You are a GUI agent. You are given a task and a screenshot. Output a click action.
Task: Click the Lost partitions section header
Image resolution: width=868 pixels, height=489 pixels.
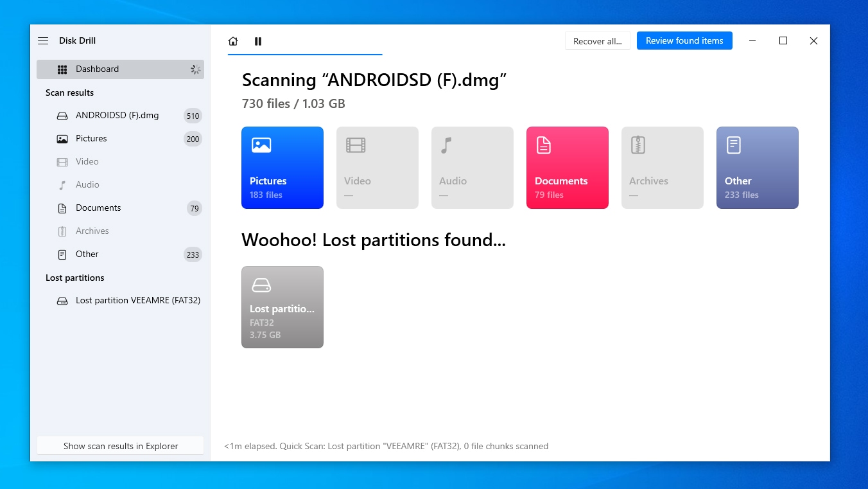74,278
